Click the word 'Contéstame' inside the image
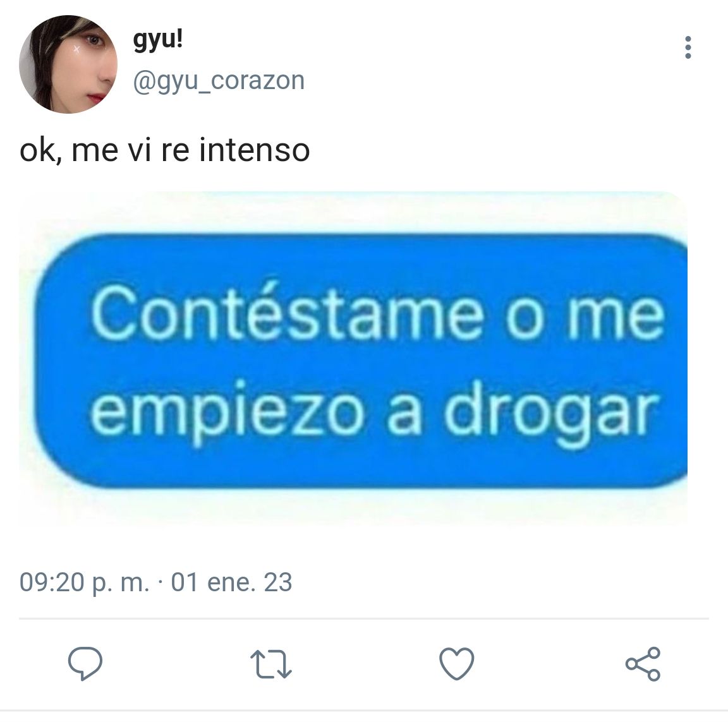 pos(288,312)
